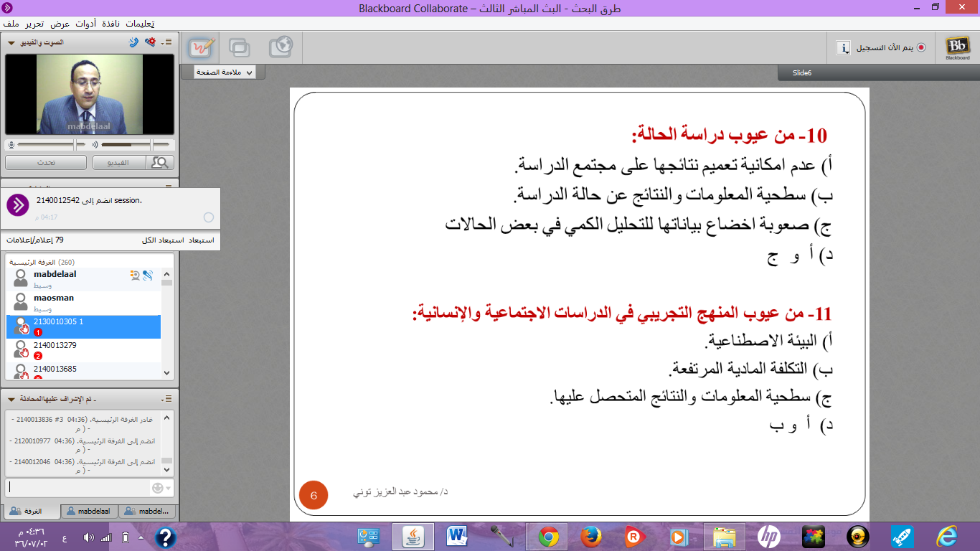Select participant 2140013685 in the list
980x551 pixels.
(83, 371)
